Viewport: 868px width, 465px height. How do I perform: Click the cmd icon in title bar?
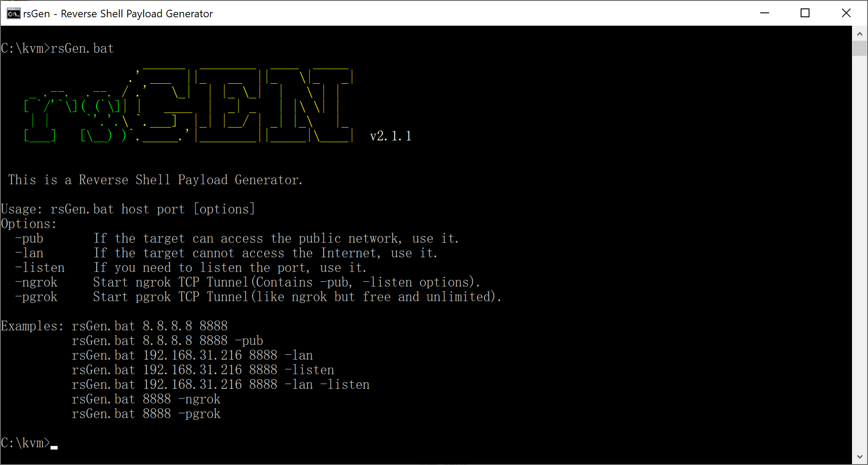point(13,14)
